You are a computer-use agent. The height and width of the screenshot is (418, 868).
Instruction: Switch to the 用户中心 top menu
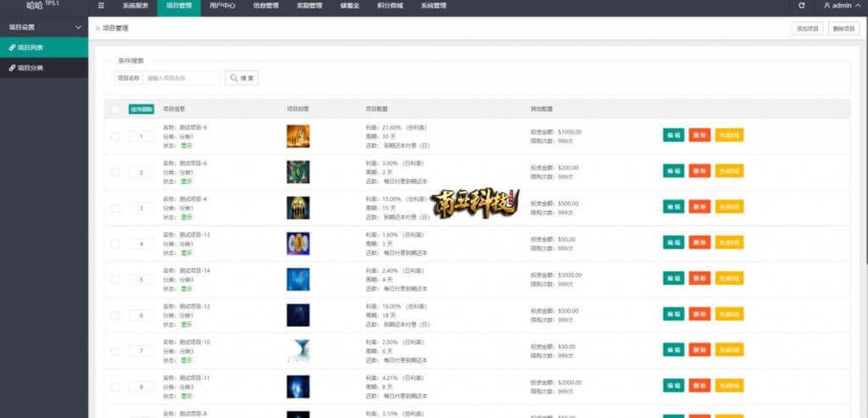click(x=222, y=6)
